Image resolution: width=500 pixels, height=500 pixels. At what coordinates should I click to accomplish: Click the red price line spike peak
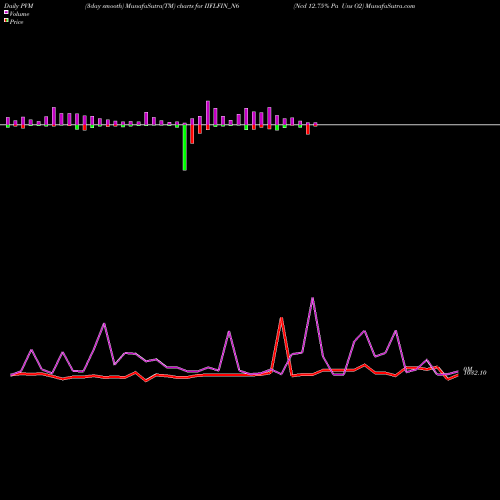pos(281,318)
